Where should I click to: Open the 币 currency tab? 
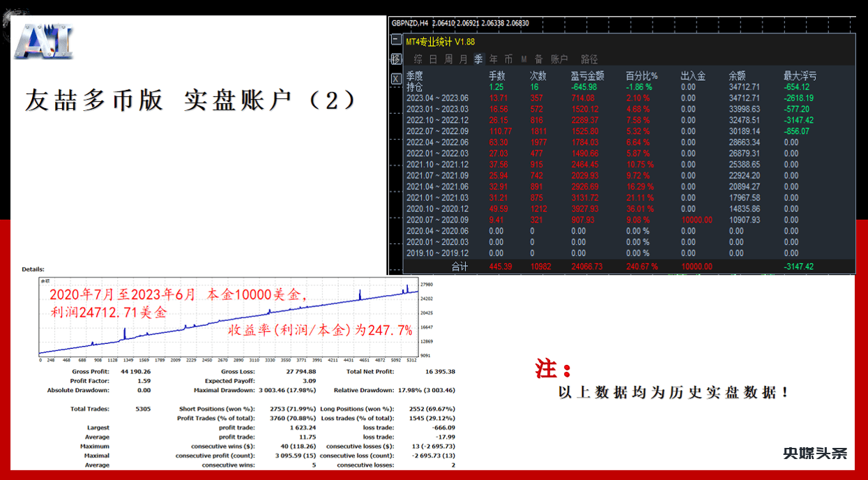tap(510, 59)
